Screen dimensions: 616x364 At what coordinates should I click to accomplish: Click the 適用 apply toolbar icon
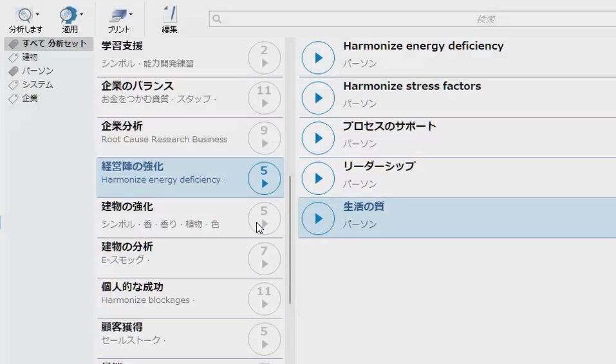[68, 15]
